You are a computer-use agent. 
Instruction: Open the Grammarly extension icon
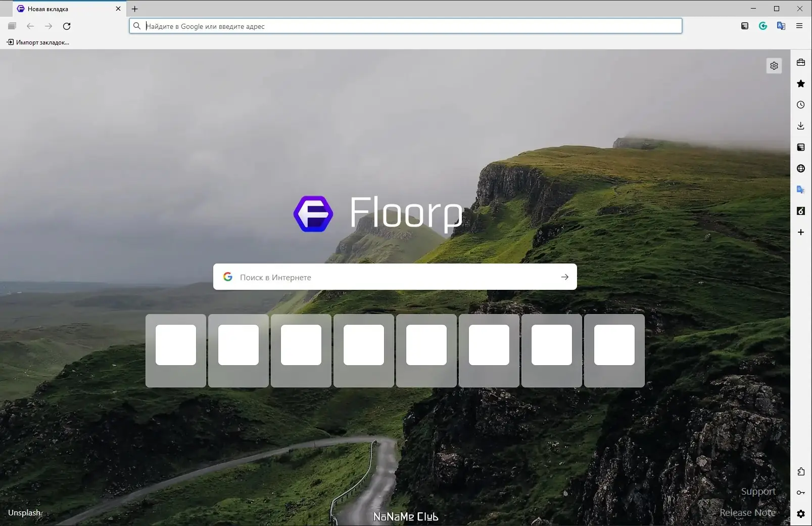763,26
